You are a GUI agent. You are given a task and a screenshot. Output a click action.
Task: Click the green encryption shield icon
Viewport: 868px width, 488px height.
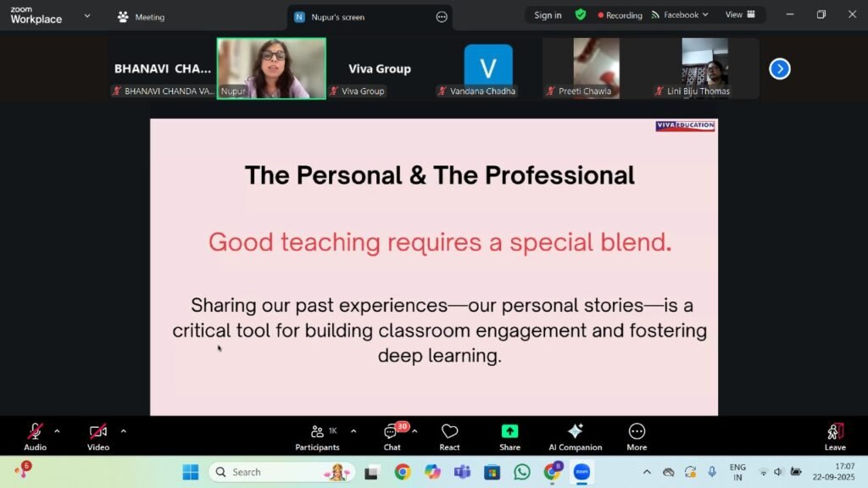click(x=581, y=14)
